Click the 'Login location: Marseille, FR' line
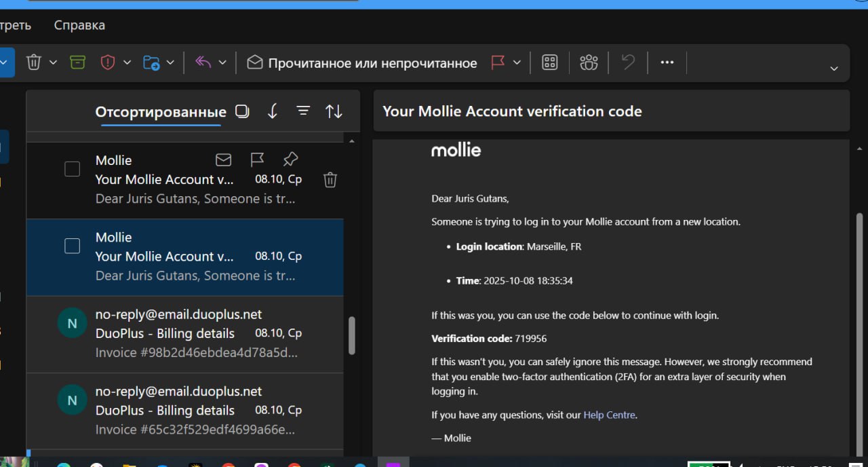 tap(518, 246)
